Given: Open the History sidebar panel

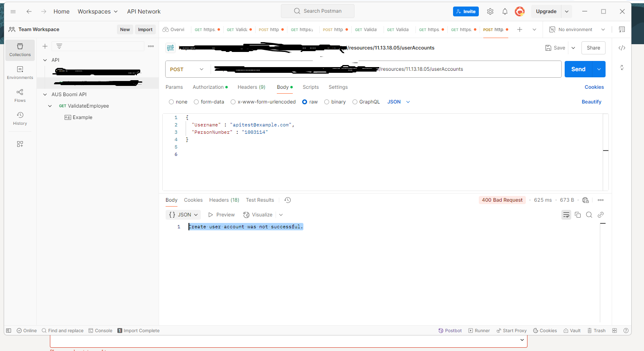Looking at the screenshot, I should 20,119.
